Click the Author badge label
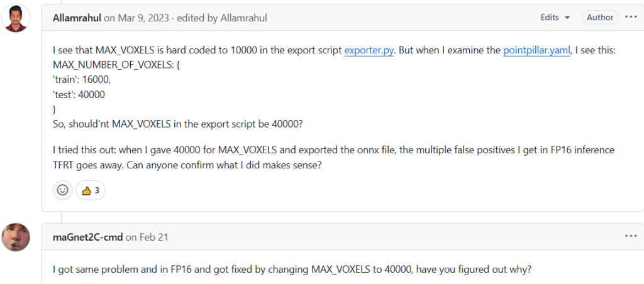Image resolution: width=644 pixels, height=284 pixels. pyautogui.click(x=600, y=18)
